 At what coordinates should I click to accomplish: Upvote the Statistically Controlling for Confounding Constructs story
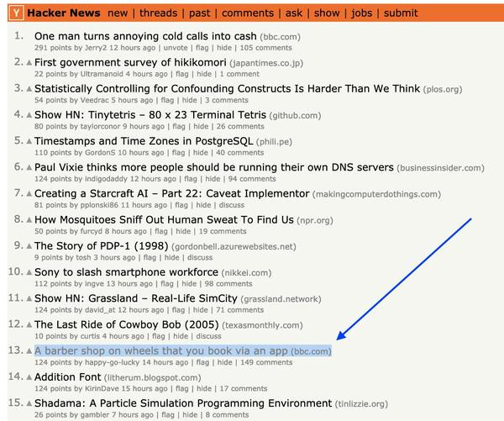coord(29,89)
